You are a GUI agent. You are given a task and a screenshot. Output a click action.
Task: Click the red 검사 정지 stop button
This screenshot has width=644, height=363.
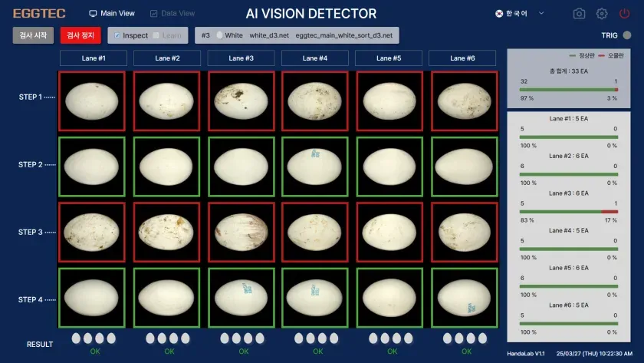coord(80,35)
